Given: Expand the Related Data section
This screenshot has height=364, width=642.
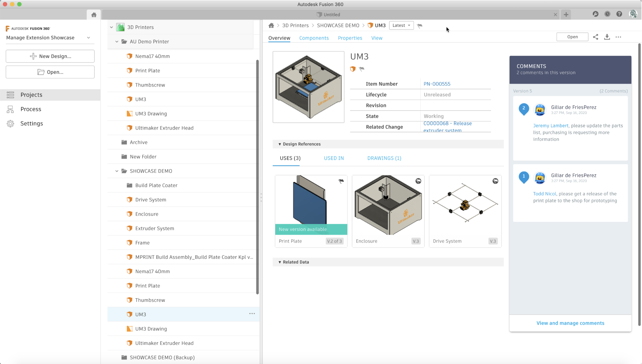Looking at the screenshot, I should pos(280,262).
